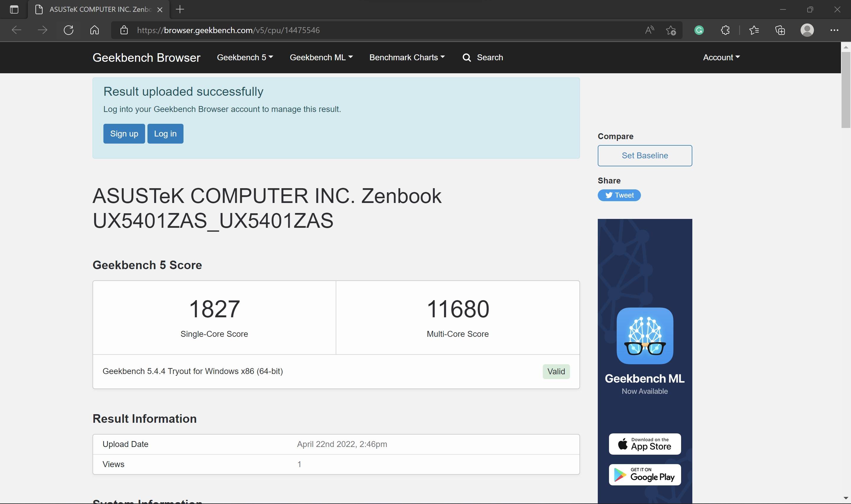The width and height of the screenshot is (851, 504).
Task: Click the scrollbar down arrow
Action: tap(846, 498)
